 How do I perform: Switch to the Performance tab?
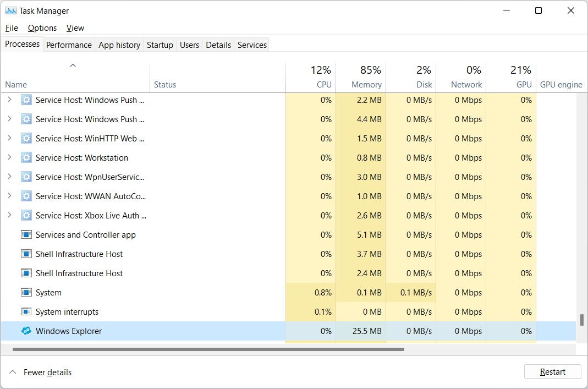[x=69, y=45]
